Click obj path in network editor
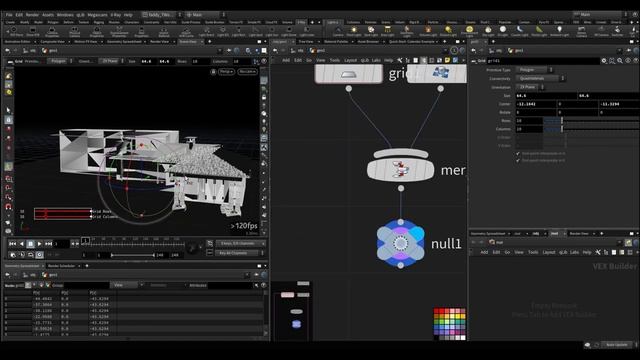 point(300,51)
